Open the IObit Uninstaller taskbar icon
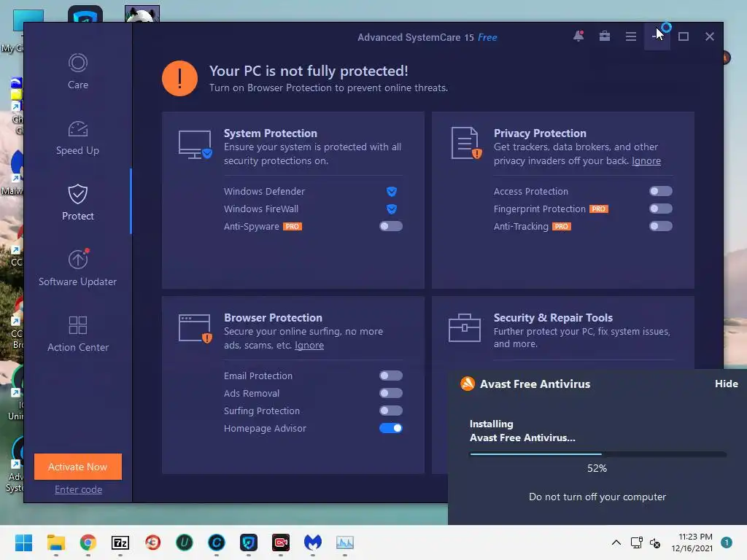The width and height of the screenshot is (747, 560). point(185,542)
